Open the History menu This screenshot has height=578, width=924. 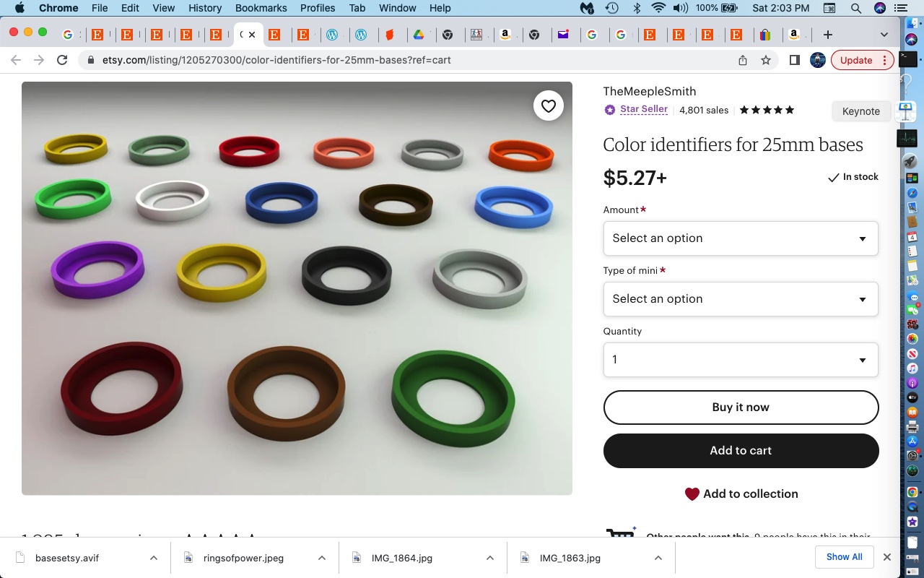click(205, 8)
